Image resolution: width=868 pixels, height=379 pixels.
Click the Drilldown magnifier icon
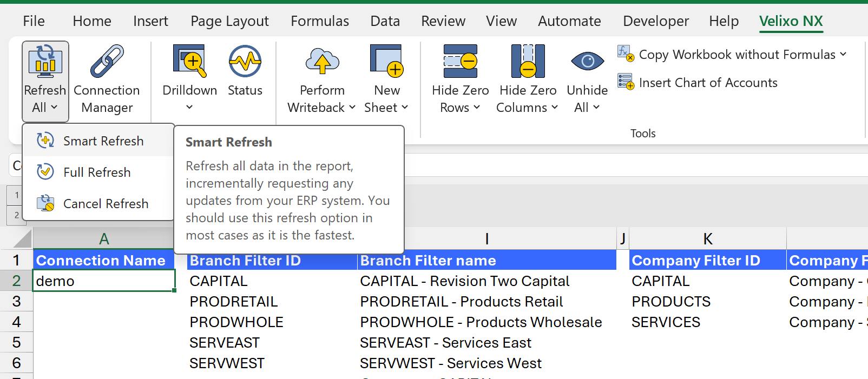(x=190, y=61)
